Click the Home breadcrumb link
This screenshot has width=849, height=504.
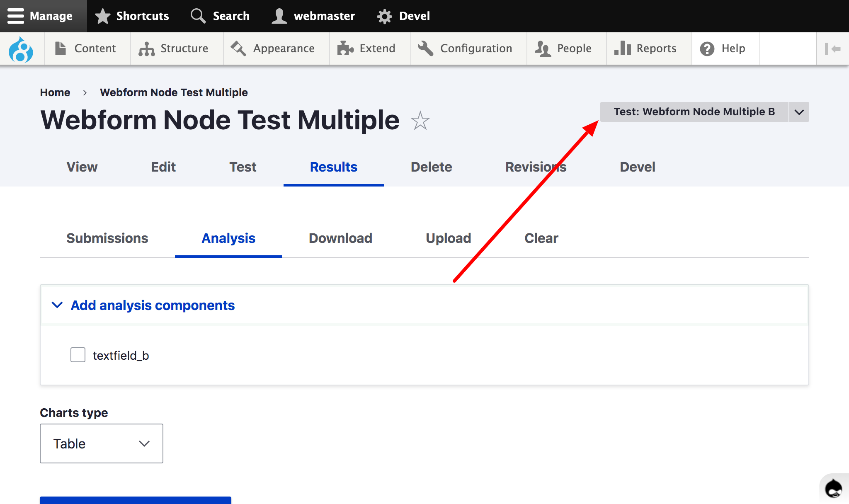pos(55,92)
